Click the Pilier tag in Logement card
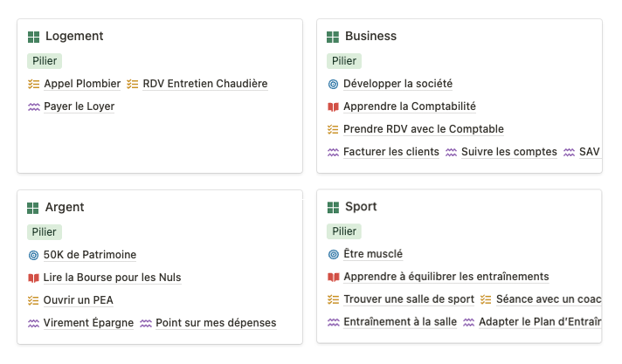 click(x=45, y=61)
